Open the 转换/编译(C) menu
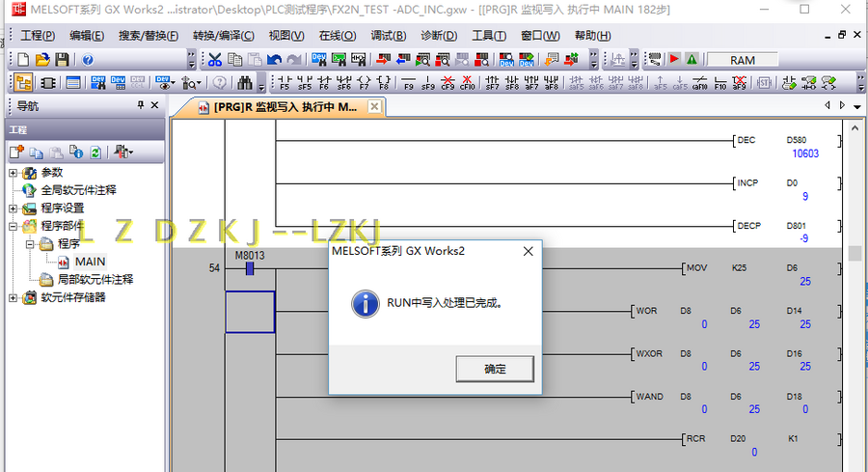 tap(224, 36)
